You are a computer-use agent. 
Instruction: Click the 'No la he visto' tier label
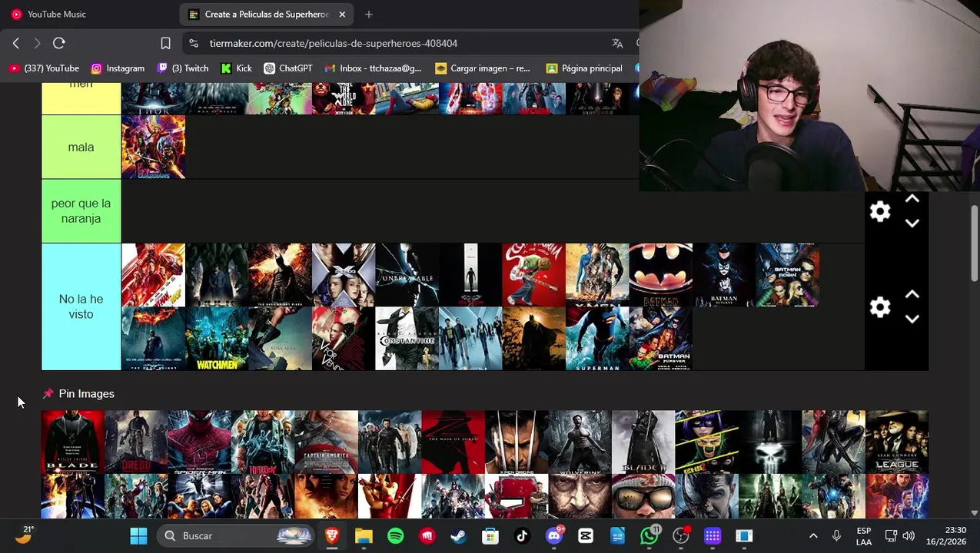81,306
